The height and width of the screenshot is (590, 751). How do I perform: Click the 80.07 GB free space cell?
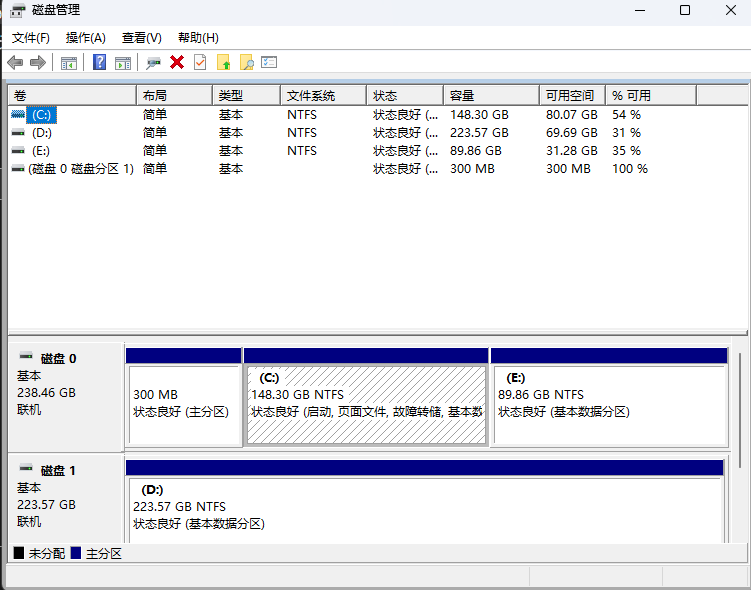pos(571,115)
